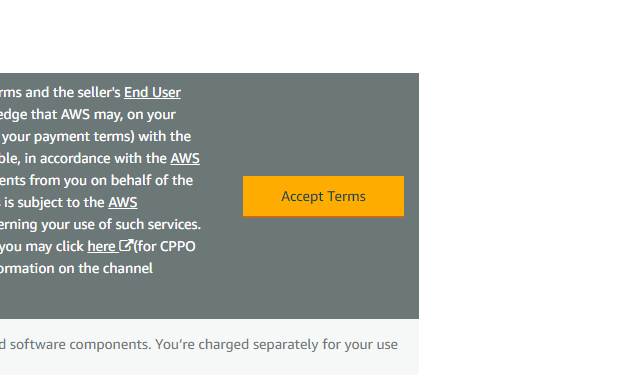Click the 'is subject to the' text
631x375 pixels.
click(x=54, y=202)
